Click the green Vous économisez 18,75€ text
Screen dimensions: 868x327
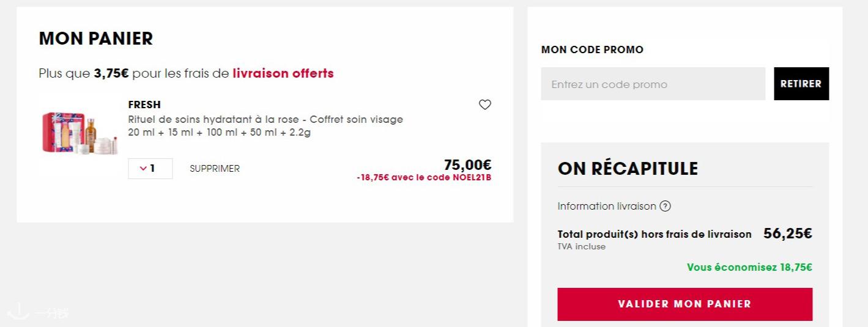click(749, 267)
